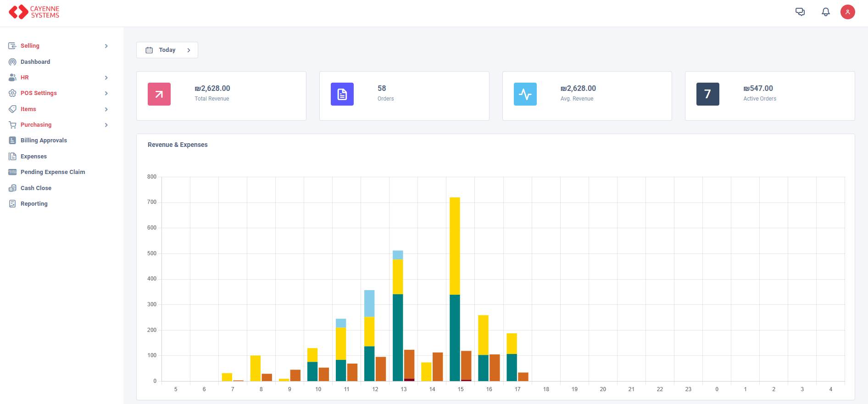Click the teal bar segment at hour 13
This screenshot has height=404, width=868.
point(398,337)
